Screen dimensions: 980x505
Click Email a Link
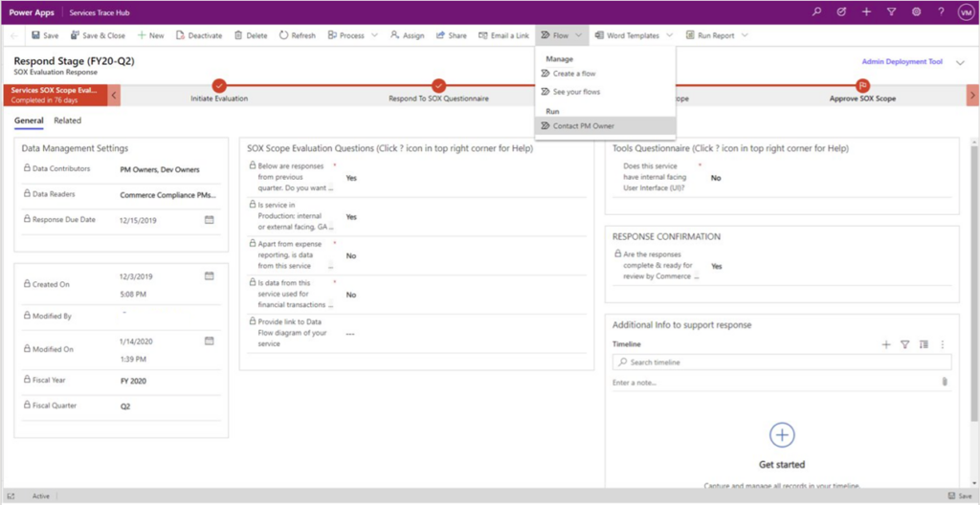point(503,35)
